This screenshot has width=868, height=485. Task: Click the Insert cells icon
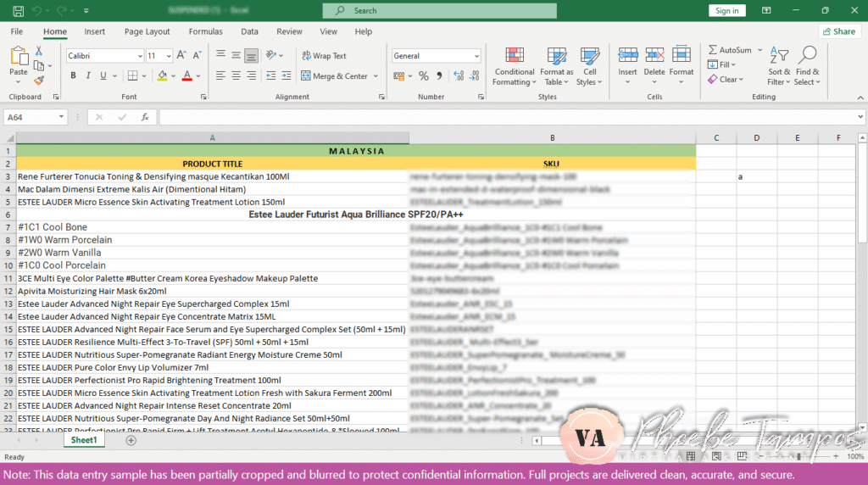click(627, 55)
